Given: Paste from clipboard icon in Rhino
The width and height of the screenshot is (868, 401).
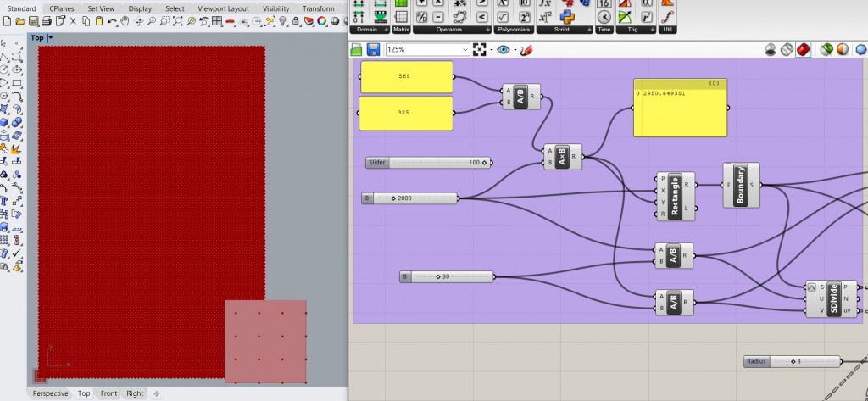Looking at the screenshot, I should [x=99, y=21].
